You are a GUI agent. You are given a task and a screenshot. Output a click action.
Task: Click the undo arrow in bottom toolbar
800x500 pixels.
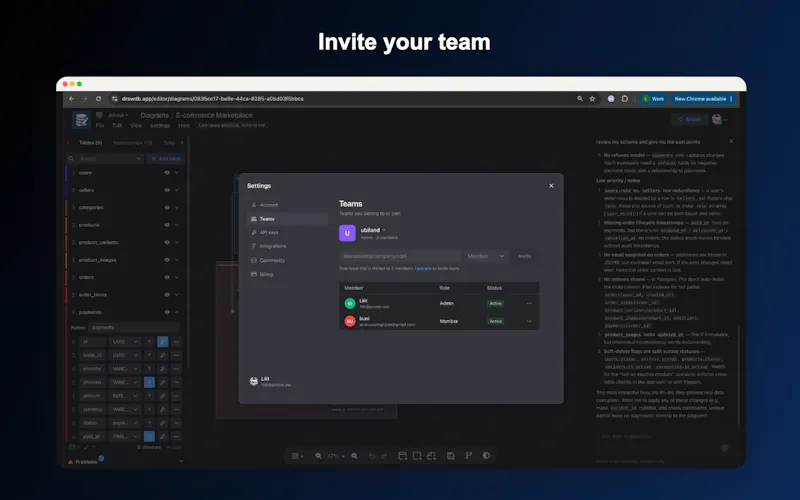pyautogui.click(x=372, y=456)
